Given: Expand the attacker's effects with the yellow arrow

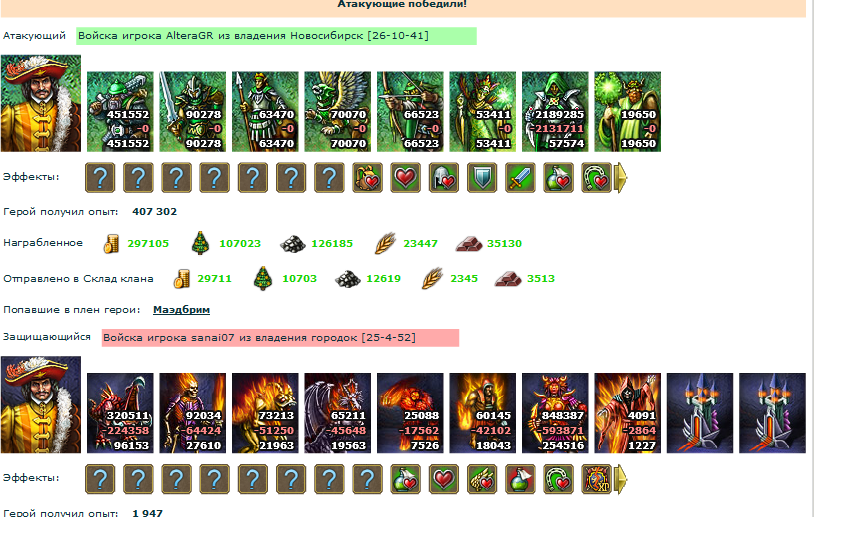Looking at the screenshot, I should point(620,177).
